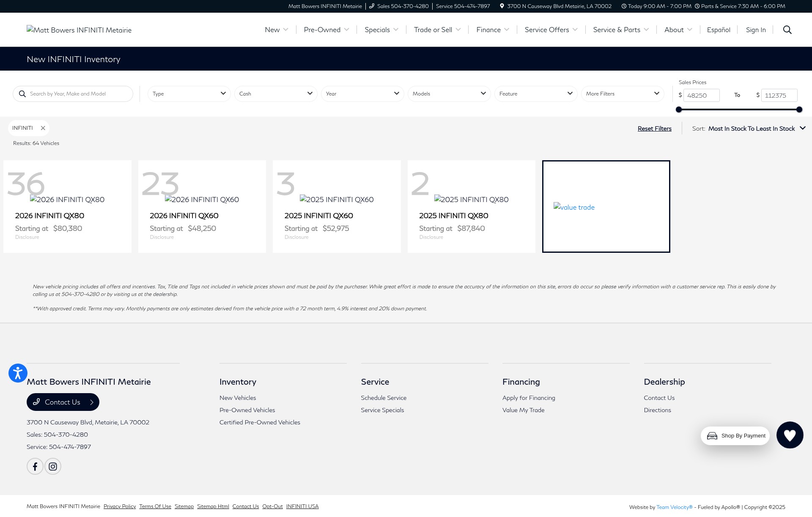The width and height of the screenshot is (812, 517).
Task: Click the minimum sales price field
Action: tap(701, 95)
